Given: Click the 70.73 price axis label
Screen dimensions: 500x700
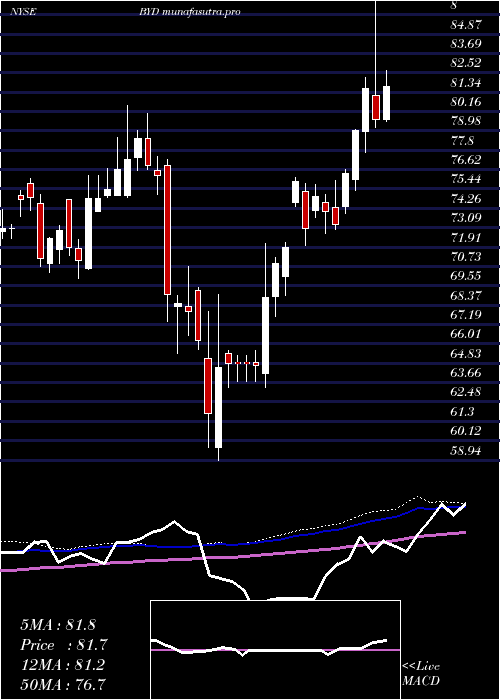Looking at the screenshot, I should click(x=466, y=257).
